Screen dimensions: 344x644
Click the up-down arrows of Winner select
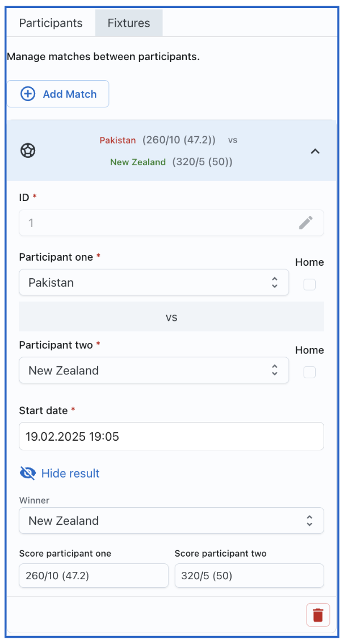309,520
